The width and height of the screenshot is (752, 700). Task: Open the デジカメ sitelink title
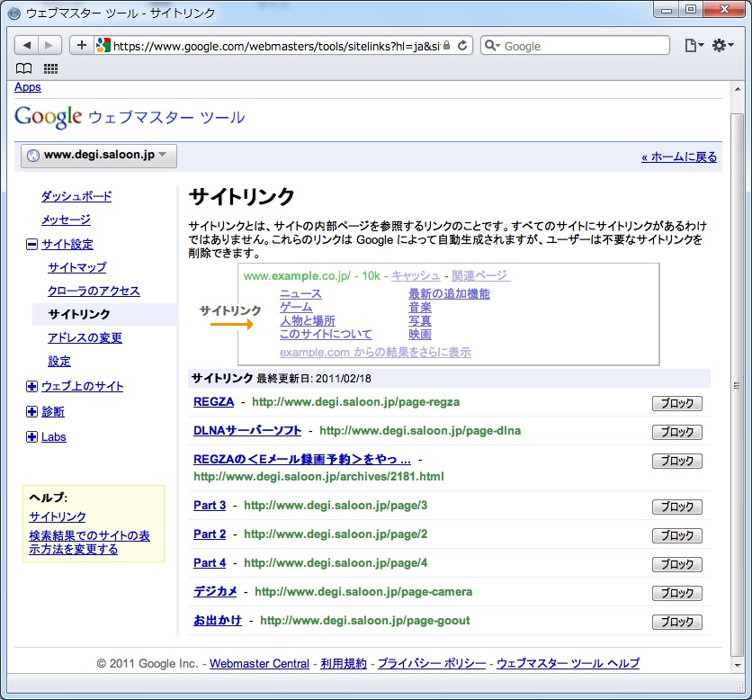[215, 591]
